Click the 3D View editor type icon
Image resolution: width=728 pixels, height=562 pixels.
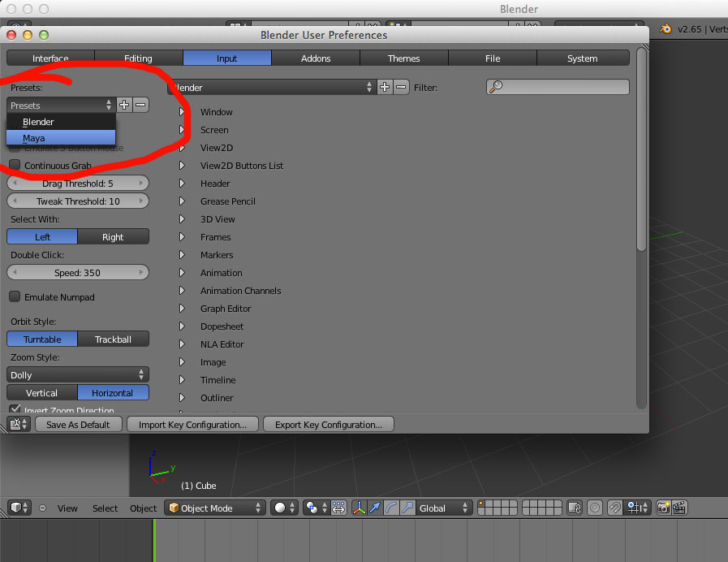pyautogui.click(x=19, y=508)
